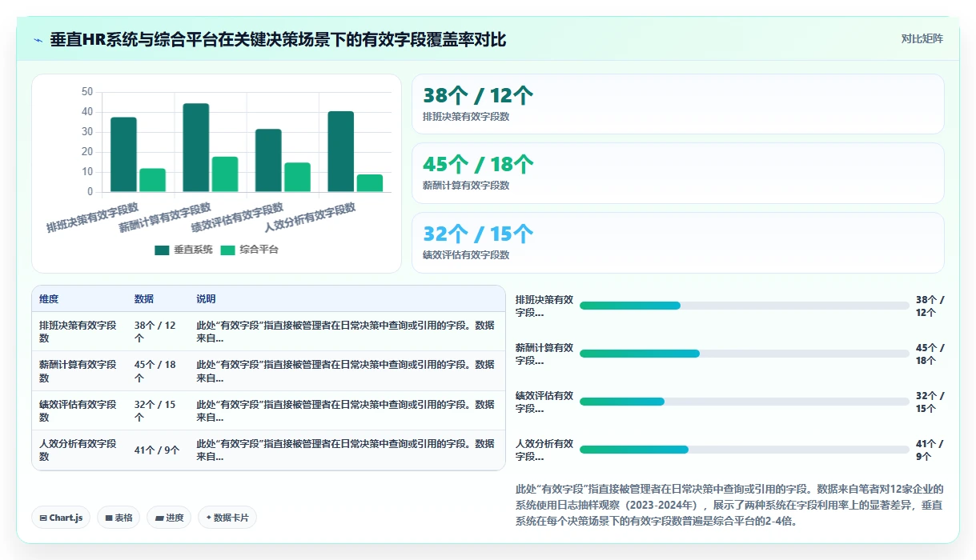976x560 pixels.
Task: Click the 薪酬计算 vertical system bar
Action: [x=196, y=147]
